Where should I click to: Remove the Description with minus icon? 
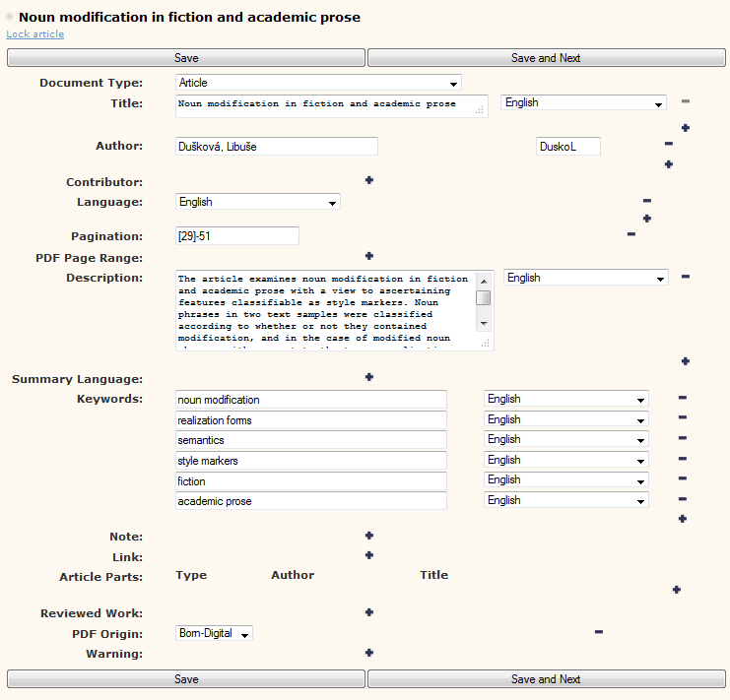click(x=685, y=277)
